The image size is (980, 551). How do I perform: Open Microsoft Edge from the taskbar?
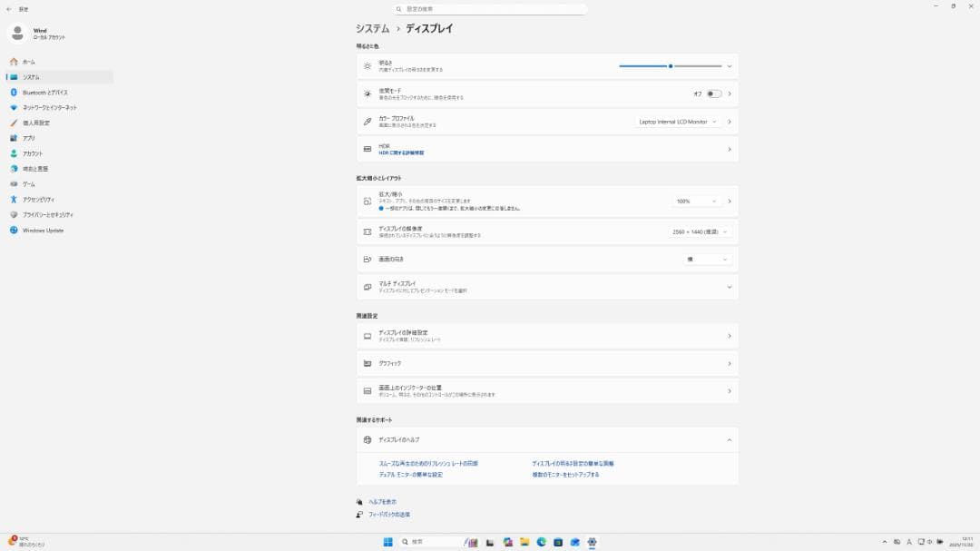click(541, 542)
